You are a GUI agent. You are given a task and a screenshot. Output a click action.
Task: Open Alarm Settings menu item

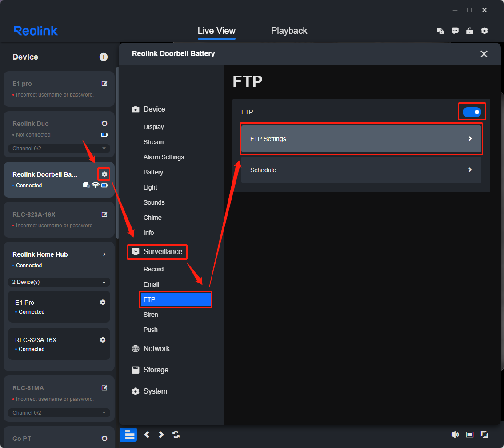164,157
